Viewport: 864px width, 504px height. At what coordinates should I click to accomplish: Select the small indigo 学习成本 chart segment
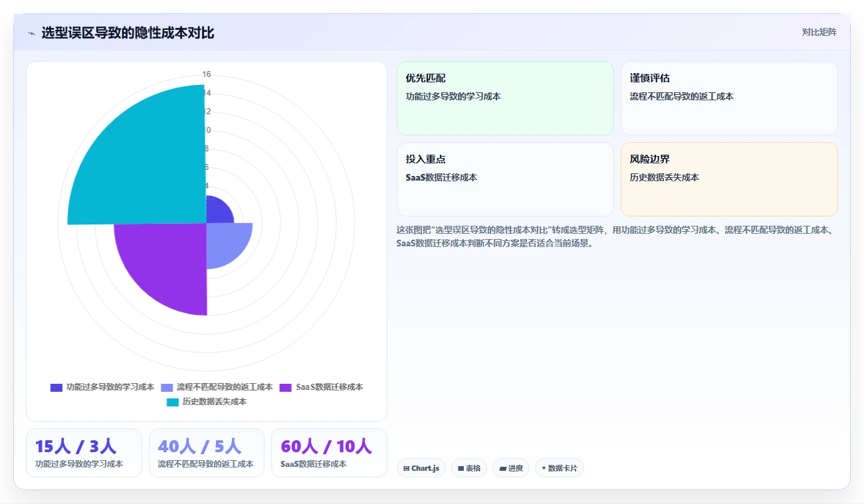point(217,212)
